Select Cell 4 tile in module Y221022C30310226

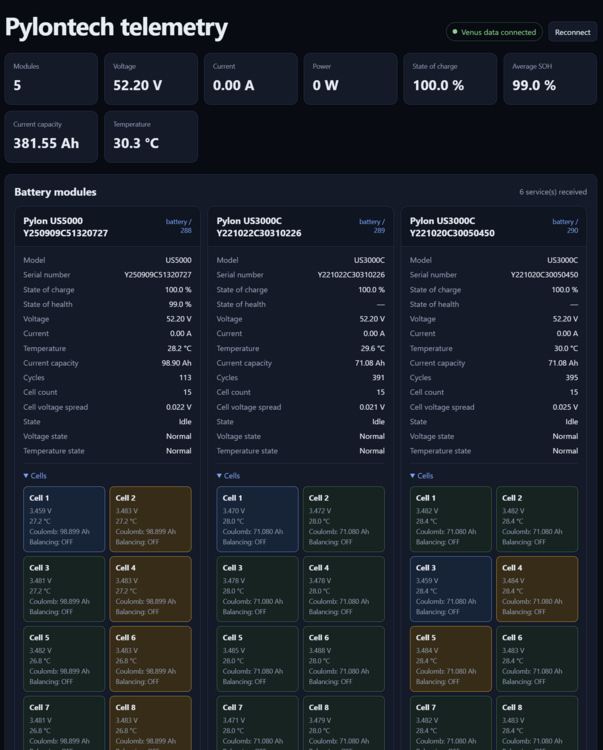click(344, 589)
